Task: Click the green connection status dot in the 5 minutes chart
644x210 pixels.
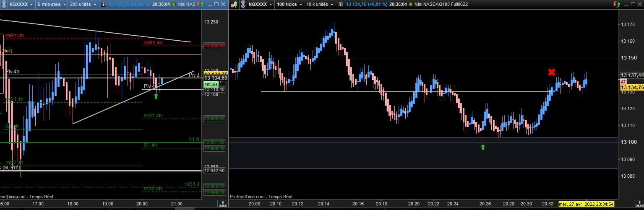Action: coord(173,4)
